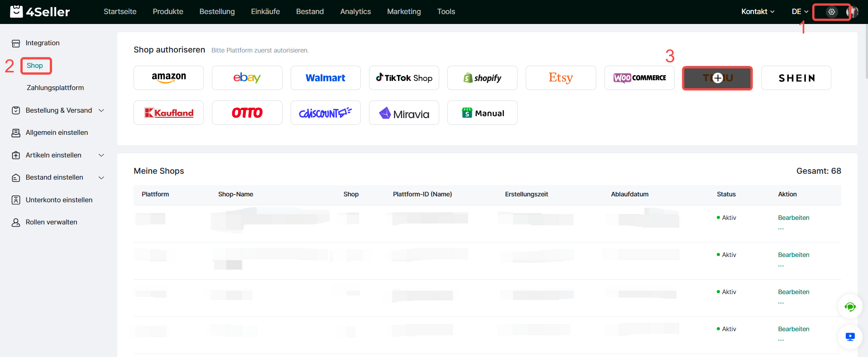Screen dimensions: 868x357
Task: Choose the Shopify platform tile
Action: pyautogui.click(x=482, y=78)
